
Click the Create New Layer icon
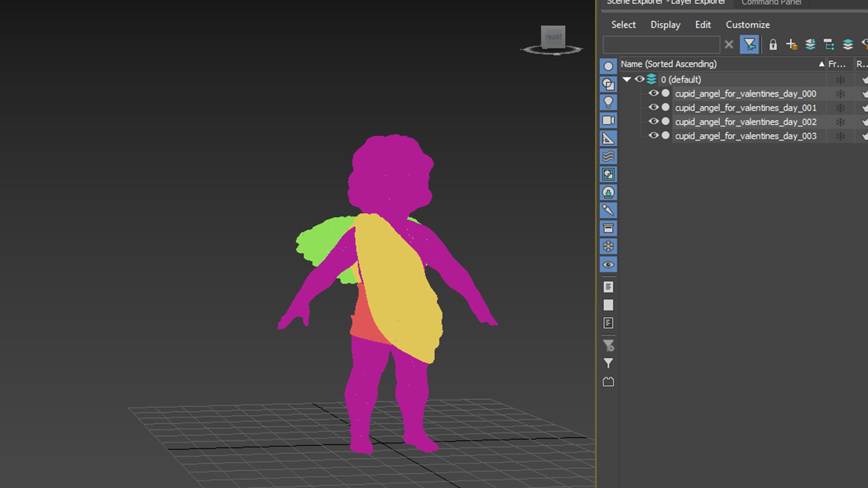(791, 44)
